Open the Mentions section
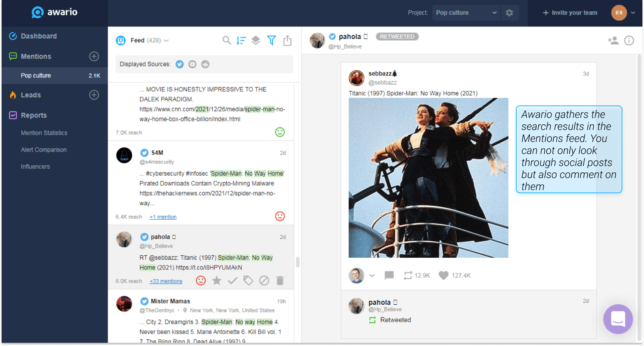644x346 pixels. click(x=36, y=57)
